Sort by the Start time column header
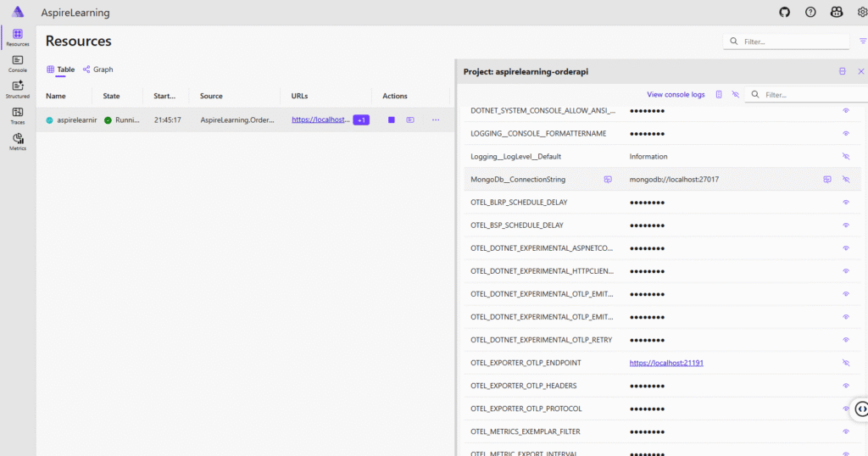Screen dimensions: 868x456 pyautogui.click(x=164, y=96)
